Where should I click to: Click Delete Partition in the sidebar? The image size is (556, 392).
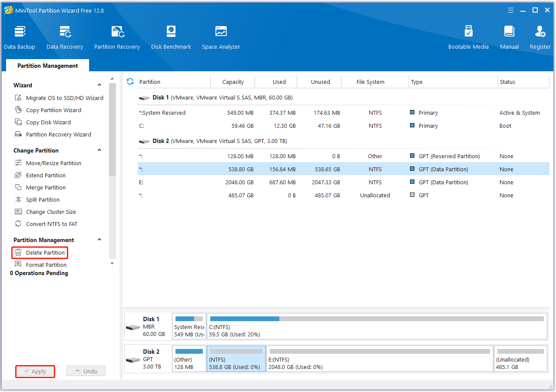click(x=40, y=252)
